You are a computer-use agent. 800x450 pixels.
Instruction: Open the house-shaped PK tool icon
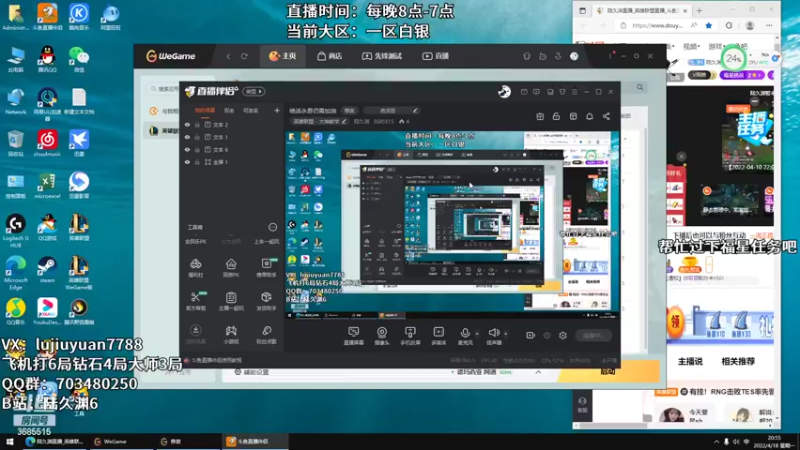tap(231, 267)
